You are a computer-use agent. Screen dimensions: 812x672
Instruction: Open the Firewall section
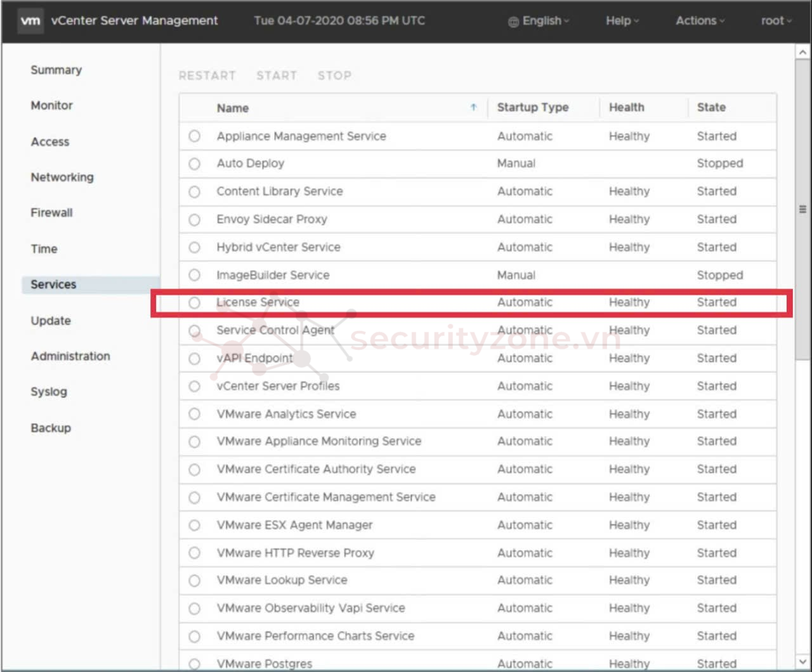pos(51,212)
